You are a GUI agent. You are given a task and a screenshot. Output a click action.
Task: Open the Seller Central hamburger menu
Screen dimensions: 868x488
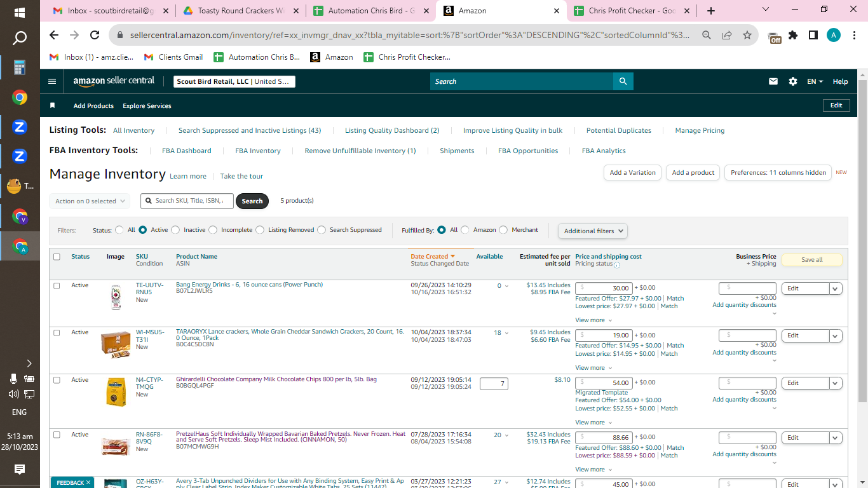[52, 81]
